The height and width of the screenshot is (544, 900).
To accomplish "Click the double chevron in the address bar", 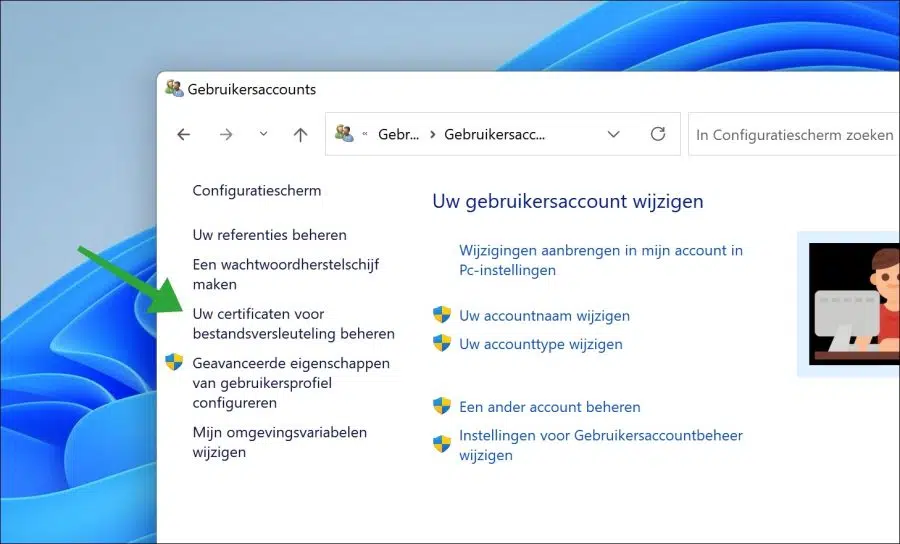I will tap(365, 134).
